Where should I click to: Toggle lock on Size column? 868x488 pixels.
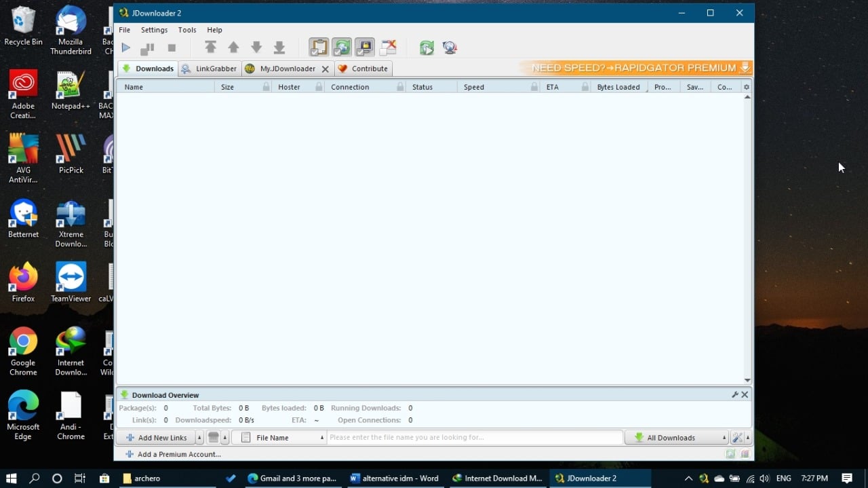click(266, 87)
